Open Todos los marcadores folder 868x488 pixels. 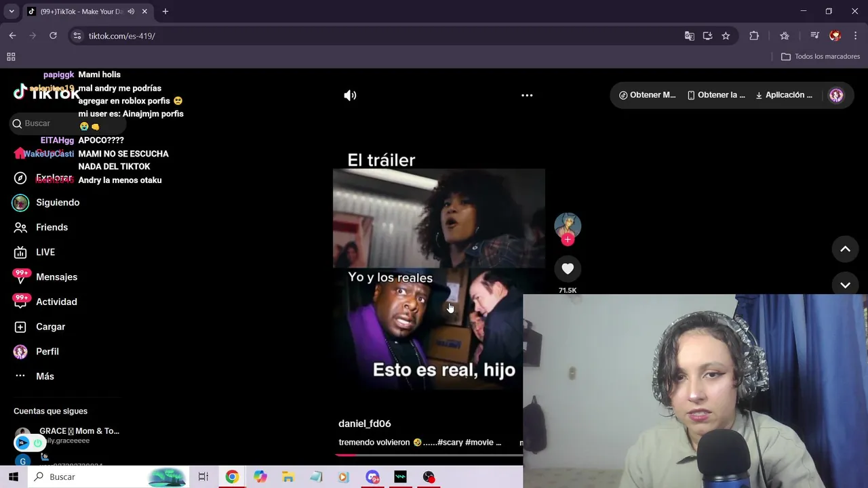coord(821,57)
